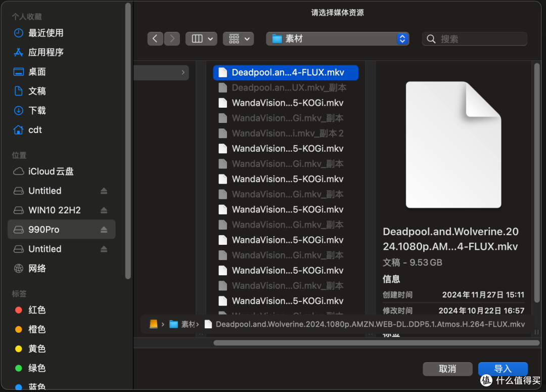This screenshot has width=546, height=392.
Task: Go forward with the right chevron button
Action: [172, 38]
